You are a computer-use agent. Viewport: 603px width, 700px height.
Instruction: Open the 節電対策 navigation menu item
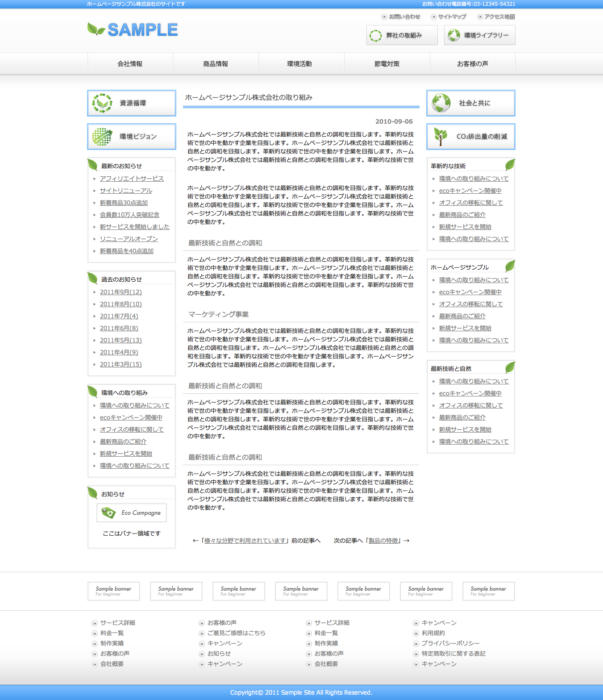coord(387,64)
